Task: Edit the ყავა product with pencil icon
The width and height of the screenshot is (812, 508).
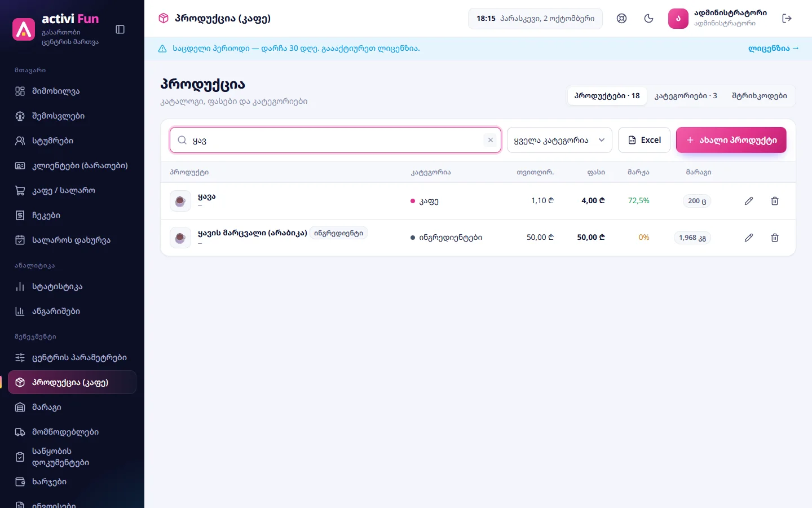Action: click(749, 201)
